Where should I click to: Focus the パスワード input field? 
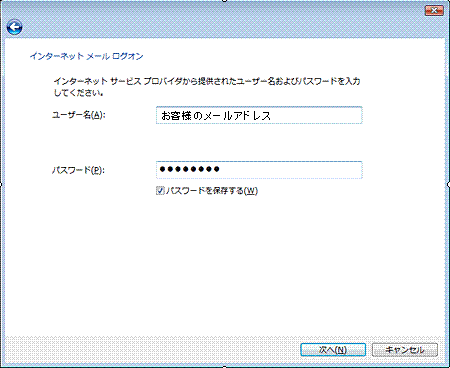coord(259,170)
